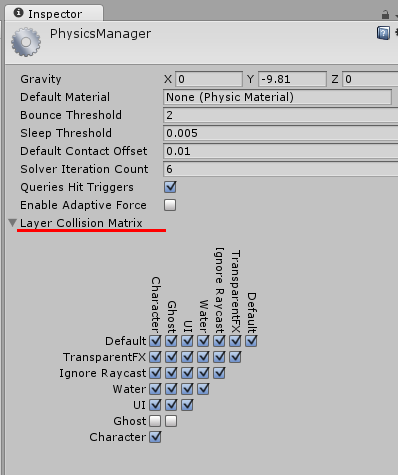Uncheck TransparentFX row, Water column collision
This screenshot has width=398, height=475.
pyautogui.click(x=203, y=357)
